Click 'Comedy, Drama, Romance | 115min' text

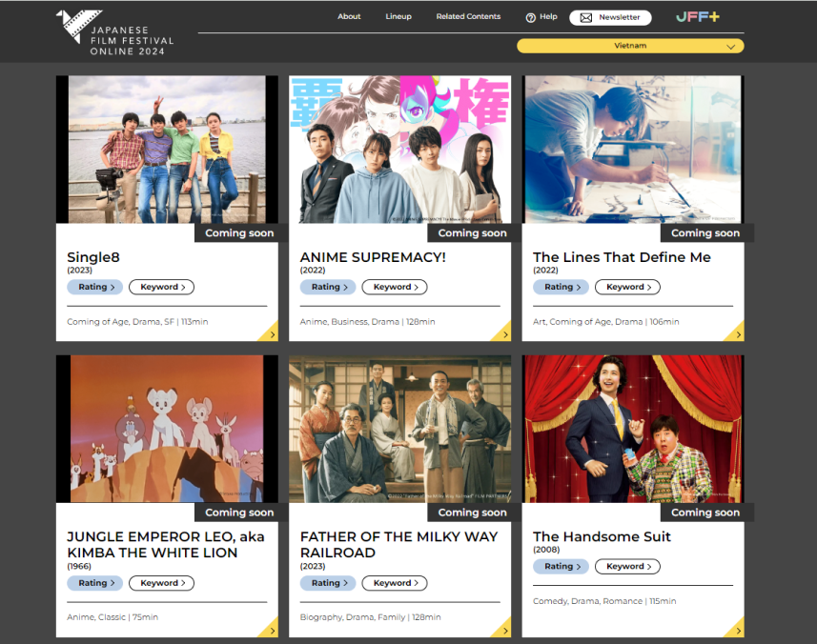604,601
